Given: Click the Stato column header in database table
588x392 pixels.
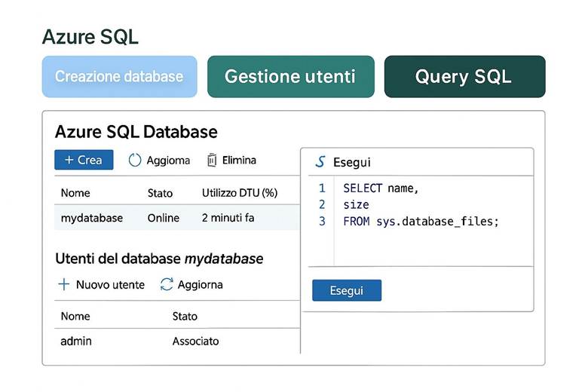Looking at the screenshot, I should click(161, 193).
